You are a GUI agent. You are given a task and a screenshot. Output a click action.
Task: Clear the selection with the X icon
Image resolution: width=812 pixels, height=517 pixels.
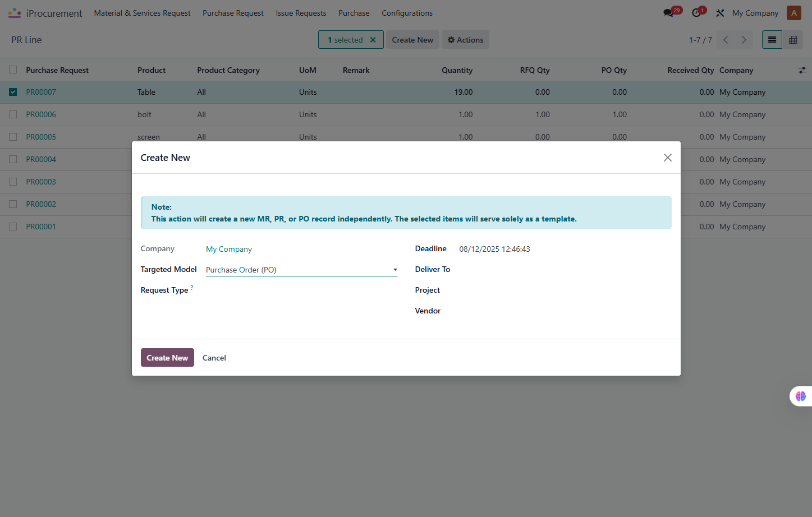[373, 40]
